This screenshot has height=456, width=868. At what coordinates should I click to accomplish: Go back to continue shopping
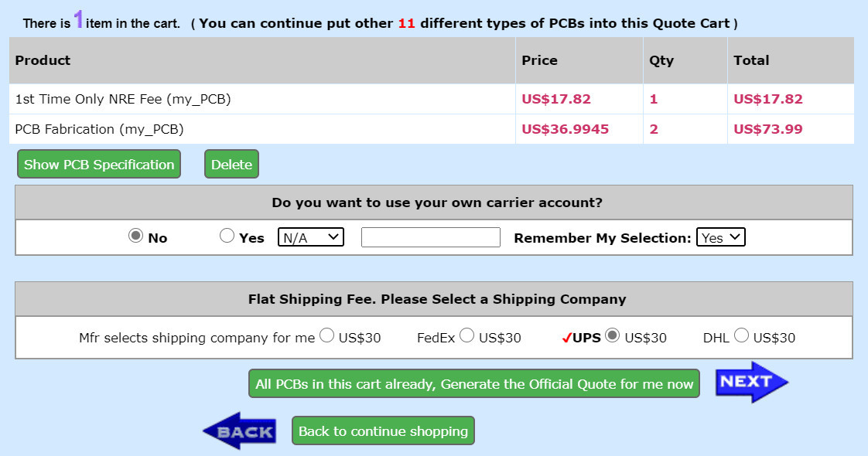383,430
